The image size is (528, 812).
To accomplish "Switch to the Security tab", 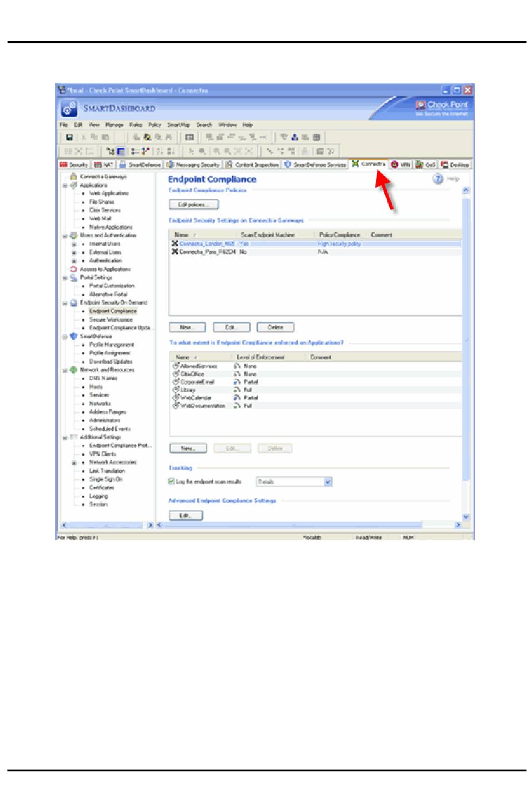I will (74, 165).
